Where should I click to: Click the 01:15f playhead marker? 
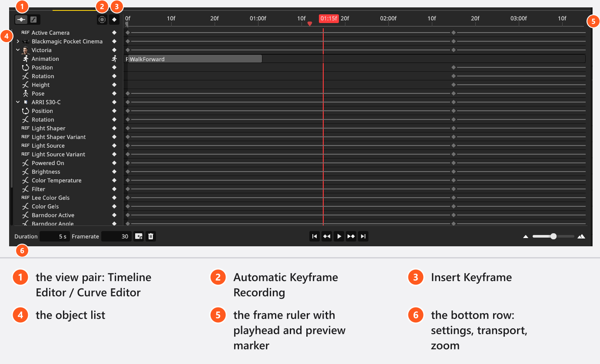pos(328,18)
